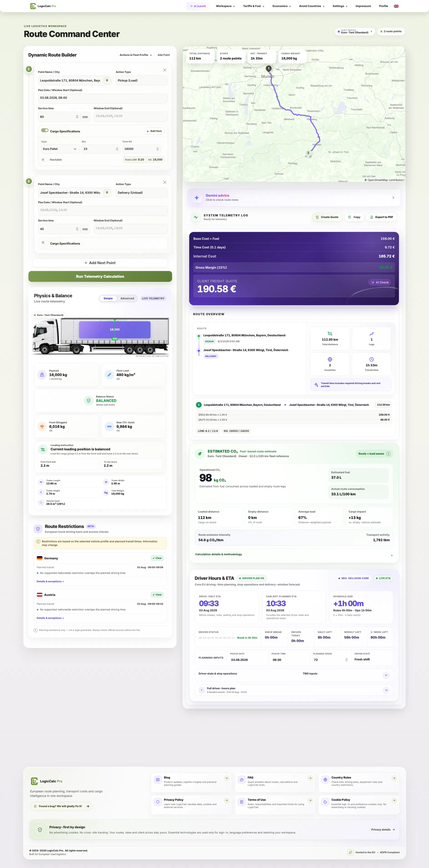This screenshot has width=429, height=868.
Task: Click the Total distance route icon
Action: pyautogui.click(x=330, y=334)
